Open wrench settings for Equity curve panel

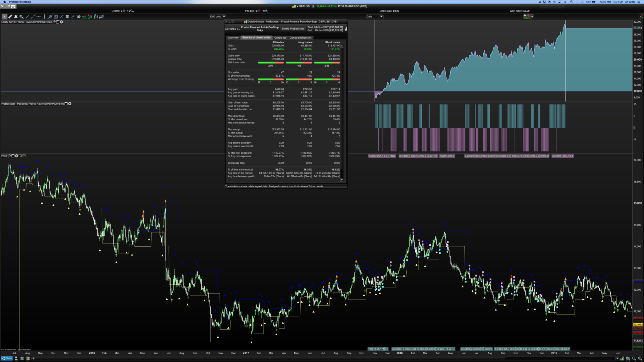(x=54, y=22)
